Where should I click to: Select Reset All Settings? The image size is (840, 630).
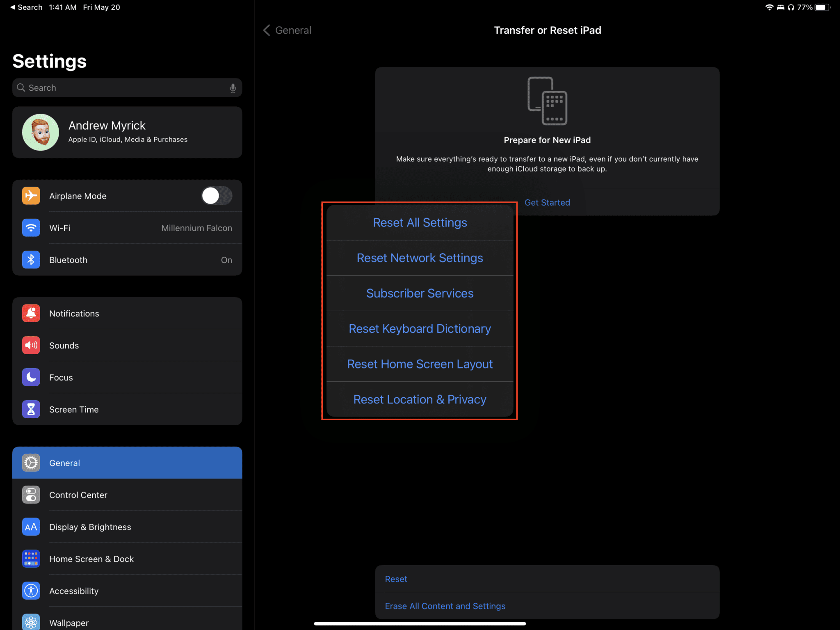click(x=420, y=222)
